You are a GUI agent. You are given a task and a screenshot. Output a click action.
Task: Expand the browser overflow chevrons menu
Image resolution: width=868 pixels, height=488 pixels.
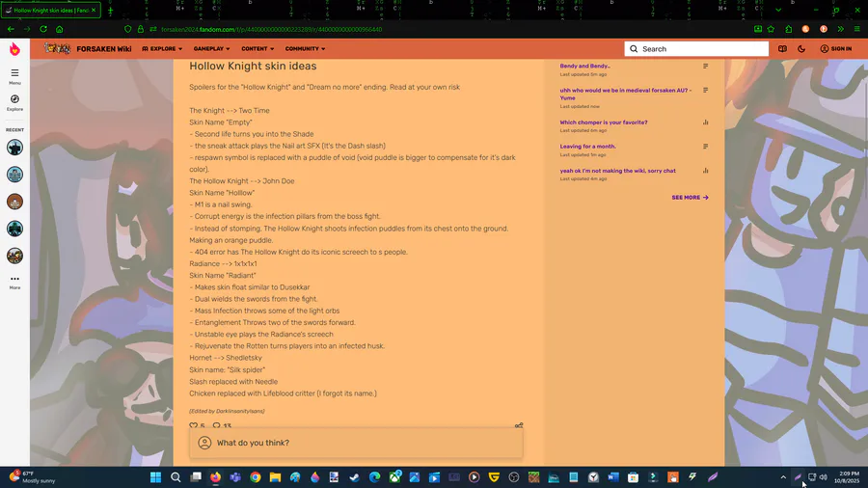[840, 29]
